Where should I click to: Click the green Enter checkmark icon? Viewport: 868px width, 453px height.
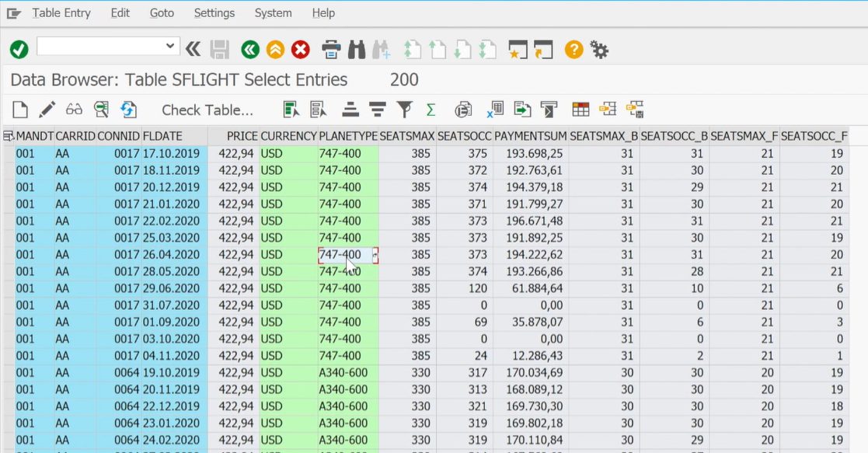pos(19,50)
